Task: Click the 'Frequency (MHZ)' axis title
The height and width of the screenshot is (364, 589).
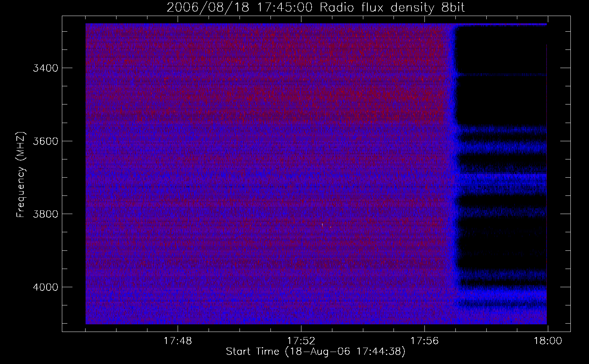Action: pyautogui.click(x=21, y=175)
